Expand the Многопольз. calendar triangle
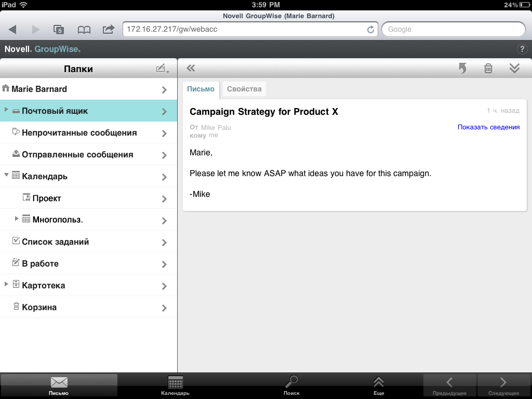This screenshot has width=532, height=399. pyautogui.click(x=16, y=219)
